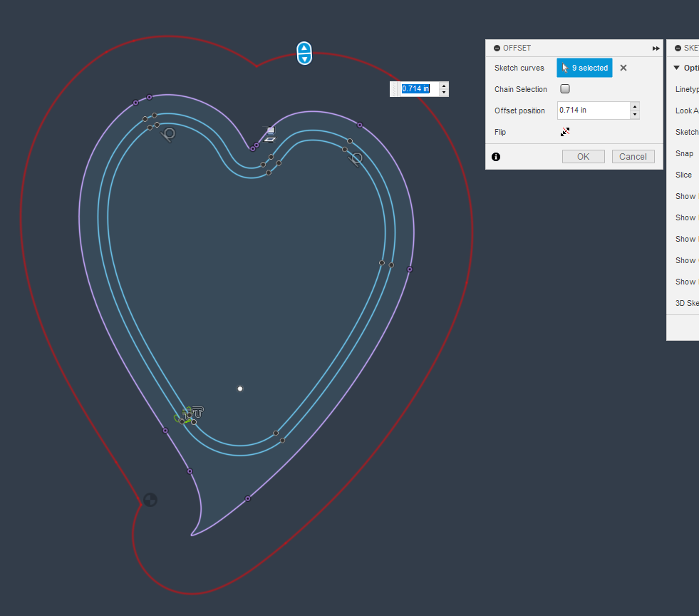This screenshot has width=699, height=616.
Task: Click the info icon in the Offset dialog
Action: click(x=496, y=156)
